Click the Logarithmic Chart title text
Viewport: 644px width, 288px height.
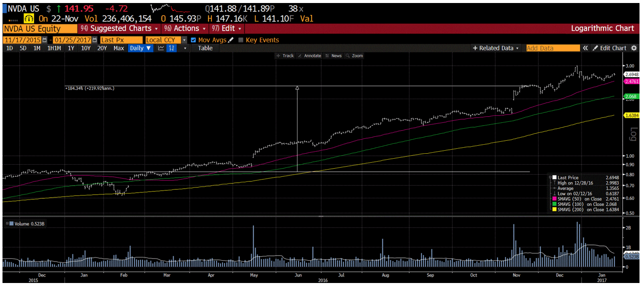click(602, 29)
